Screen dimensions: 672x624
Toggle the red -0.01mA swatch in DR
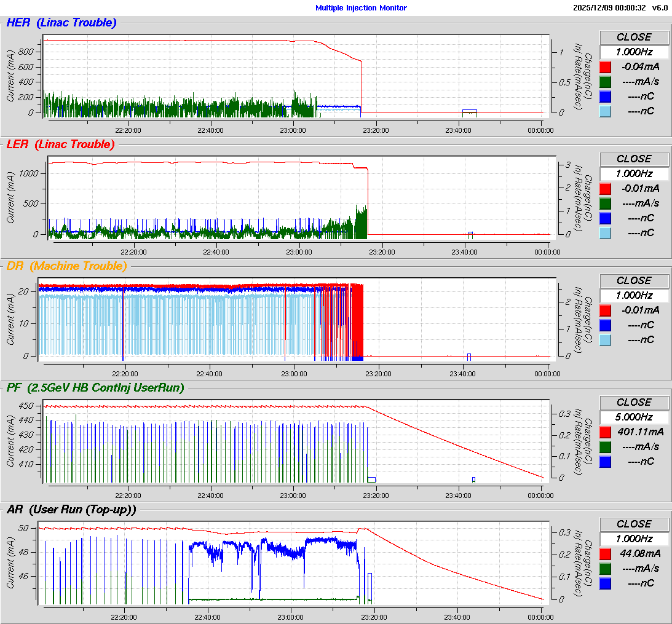click(x=605, y=310)
